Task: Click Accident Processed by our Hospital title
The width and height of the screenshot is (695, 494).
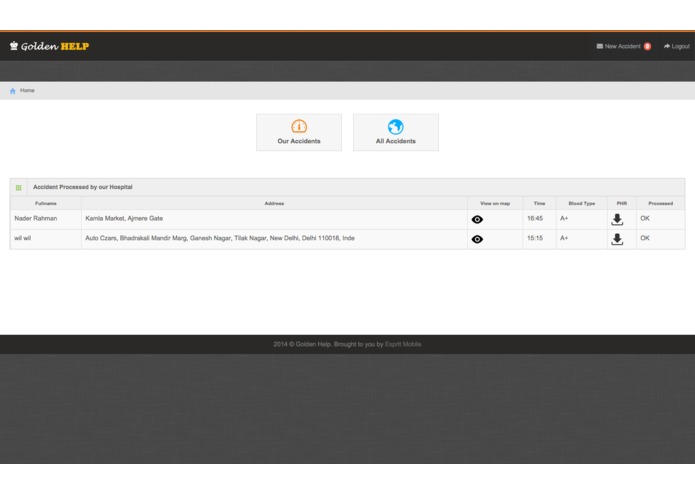Action: (x=83, y=187)
